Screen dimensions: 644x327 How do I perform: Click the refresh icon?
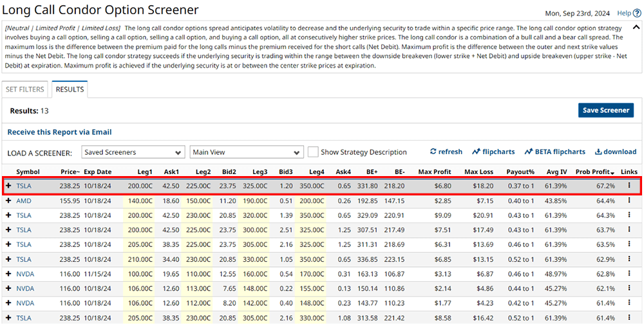pos(433,152)
